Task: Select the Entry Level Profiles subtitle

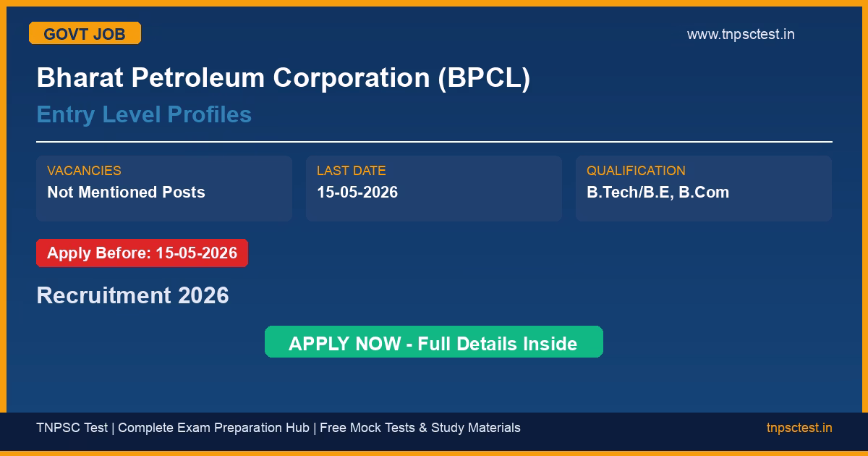Action: 144,114
